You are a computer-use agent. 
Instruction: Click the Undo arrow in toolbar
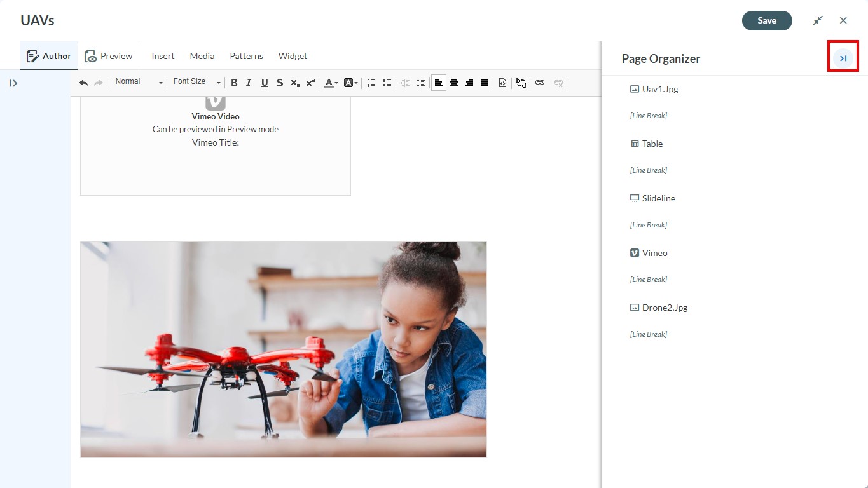(x=83, y=83)
